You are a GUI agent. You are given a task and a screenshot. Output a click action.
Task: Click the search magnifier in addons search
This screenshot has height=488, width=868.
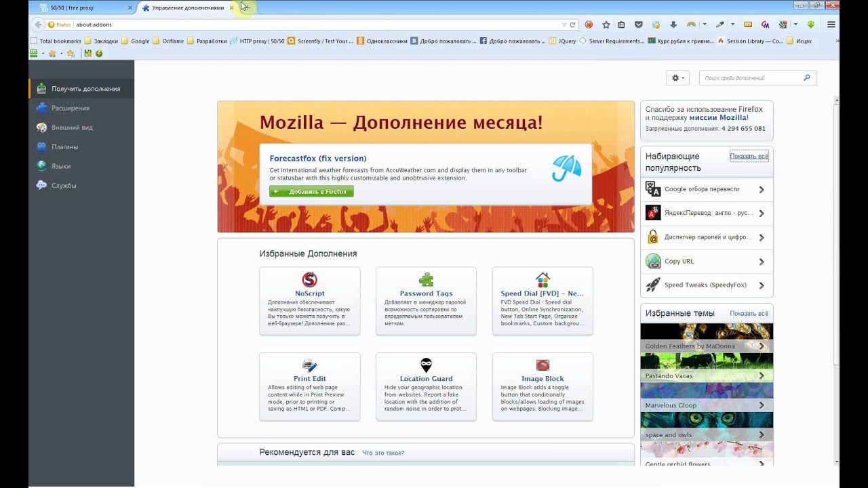tap(806, 78)
